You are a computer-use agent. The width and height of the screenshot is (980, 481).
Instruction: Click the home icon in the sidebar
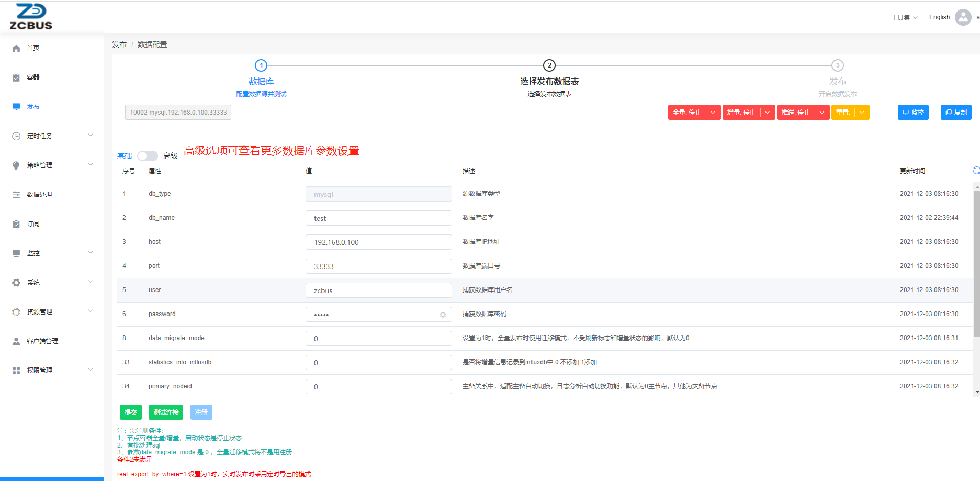(x=16, y=48)
